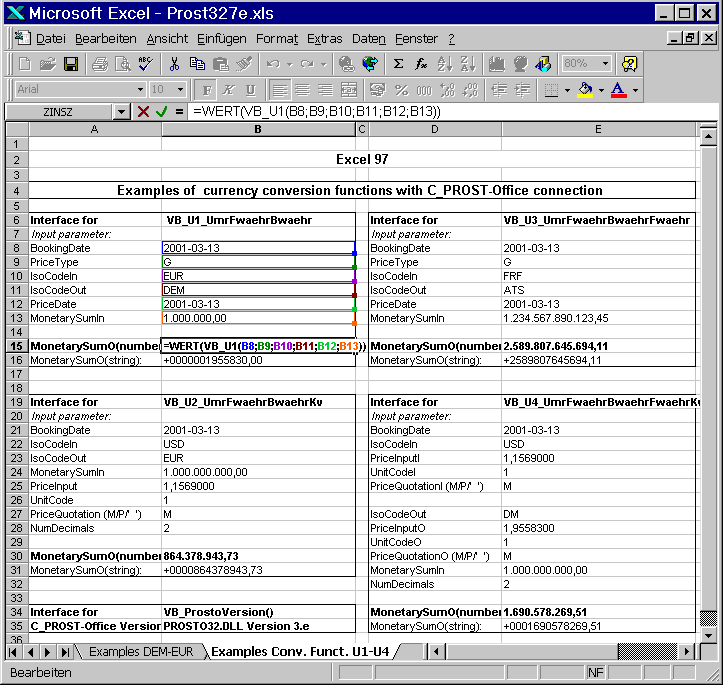Open the 80% zoom dropdown
723x685 pixels.
[605, 64]
